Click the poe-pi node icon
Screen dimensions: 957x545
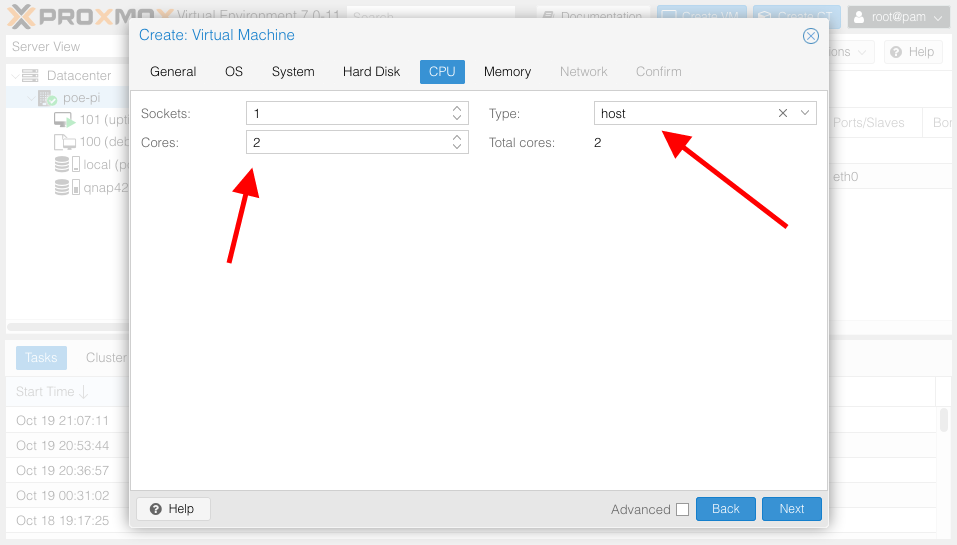(x=47, y=98)
